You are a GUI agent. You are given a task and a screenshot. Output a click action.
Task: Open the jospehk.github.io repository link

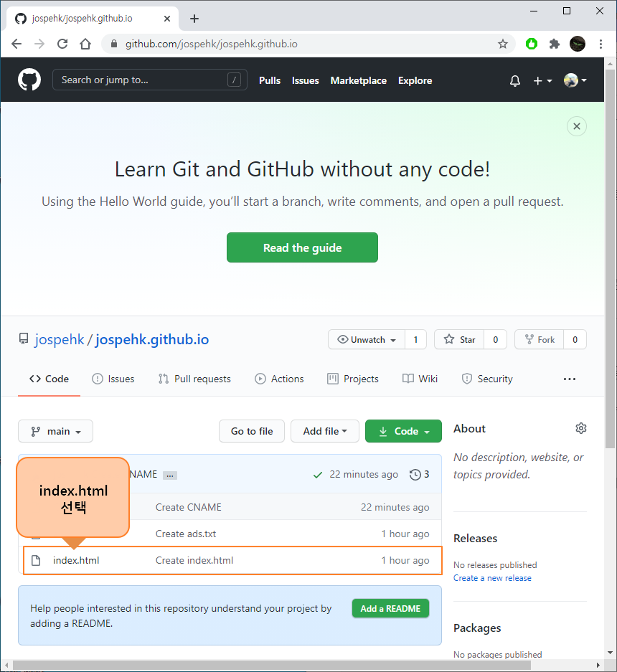(x=152, y=339)
